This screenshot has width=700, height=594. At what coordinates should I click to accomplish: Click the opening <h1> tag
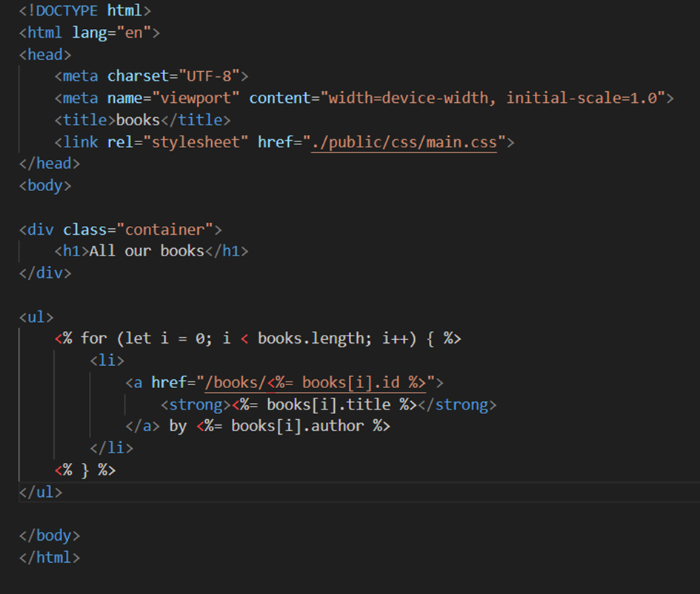pyautogui.click(x=72, y=251)
